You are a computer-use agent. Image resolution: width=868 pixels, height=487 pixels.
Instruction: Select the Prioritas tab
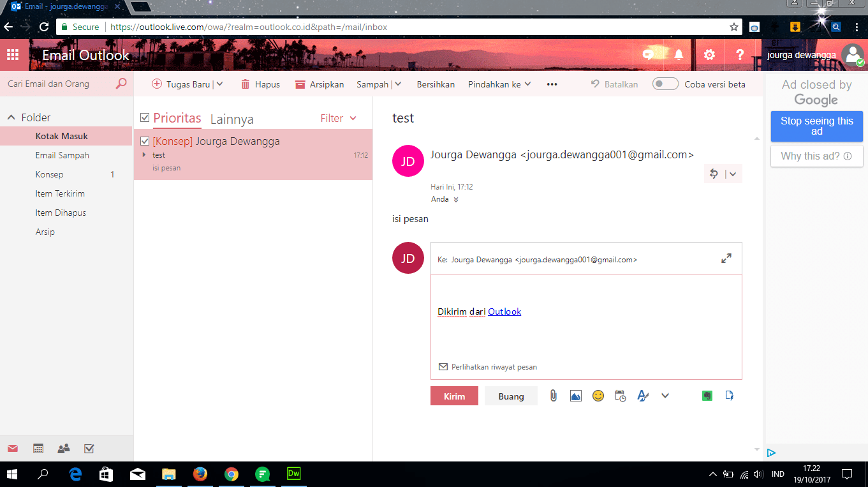point(177,118)
